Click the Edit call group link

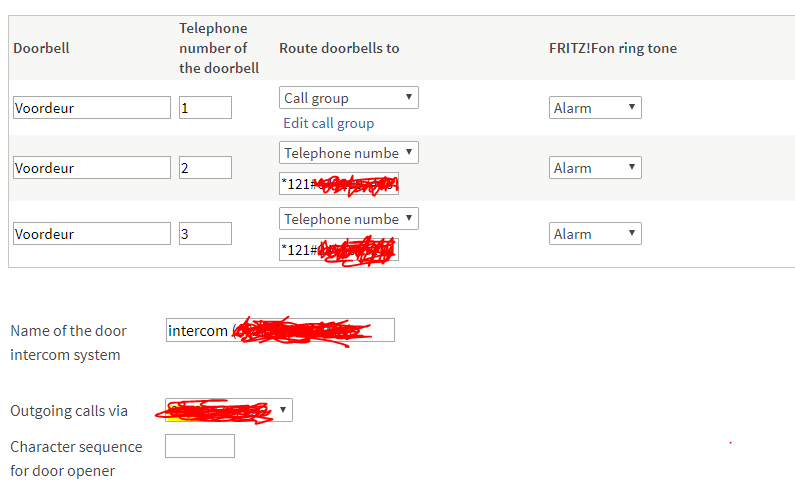(x=328, y=123)
